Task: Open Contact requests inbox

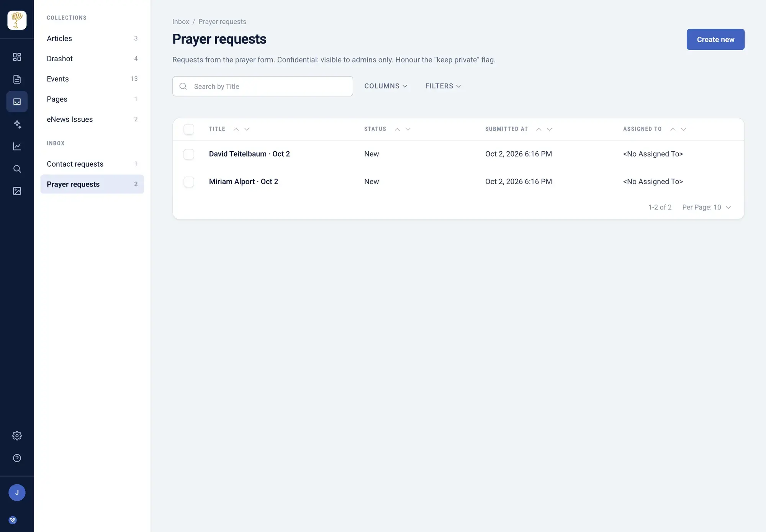Action: point(92,164)
